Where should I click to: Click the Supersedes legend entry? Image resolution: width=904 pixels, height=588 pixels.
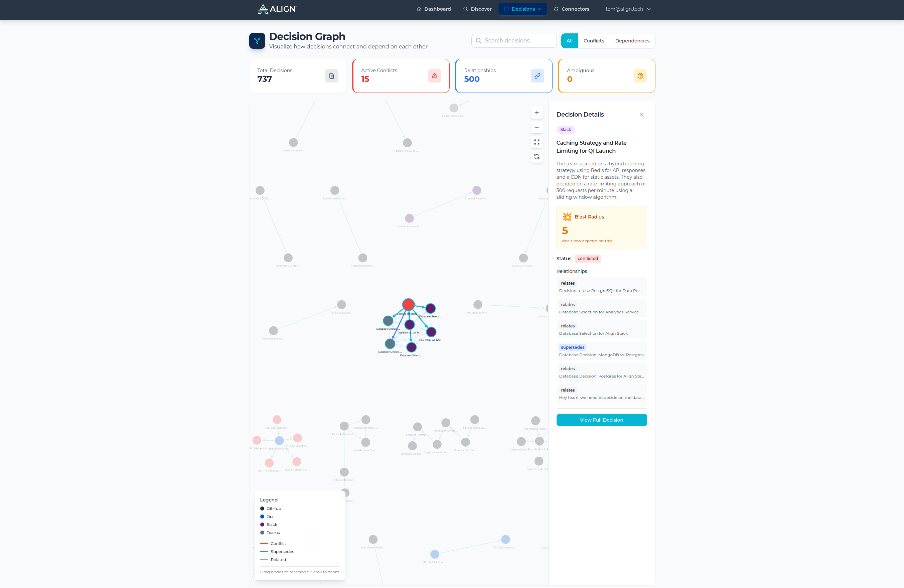click(277, 552)
